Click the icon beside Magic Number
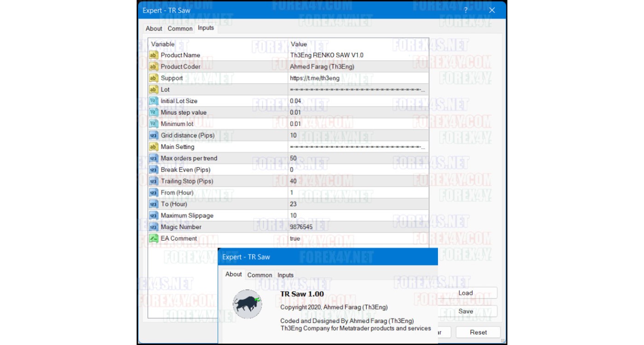This screenshot has width=644, height=345. click(x=154, y=227)
